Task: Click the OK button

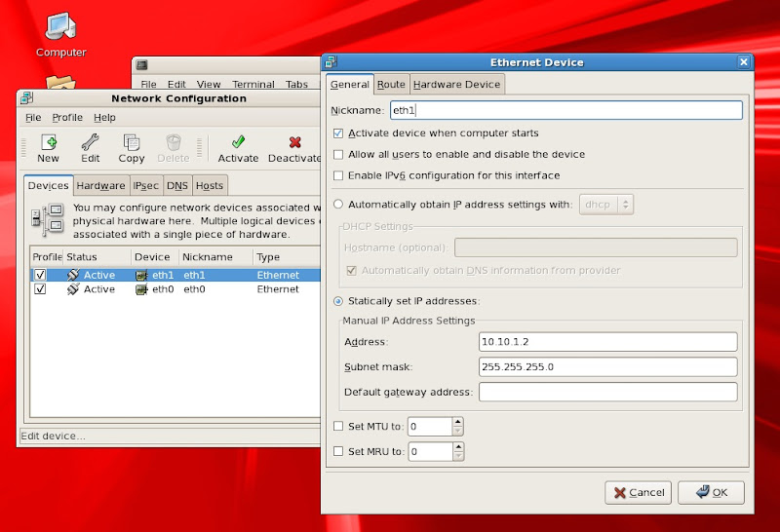Action: 712,492
